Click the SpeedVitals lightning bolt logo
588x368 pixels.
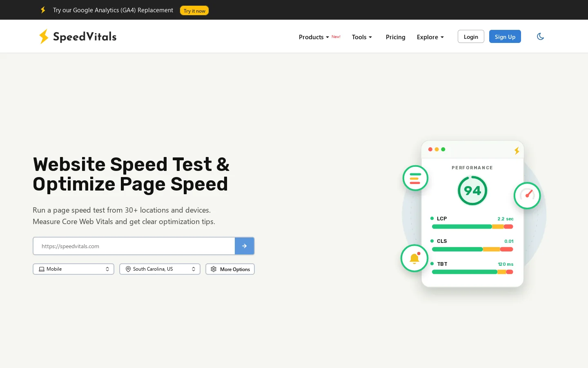pyautogui.click(x=44, y=36)
